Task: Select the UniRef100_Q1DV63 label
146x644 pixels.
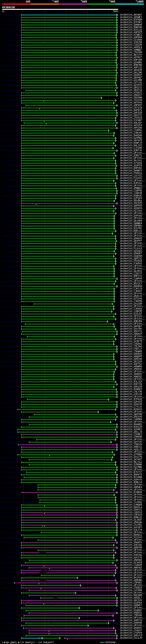Action: point(131,603)
